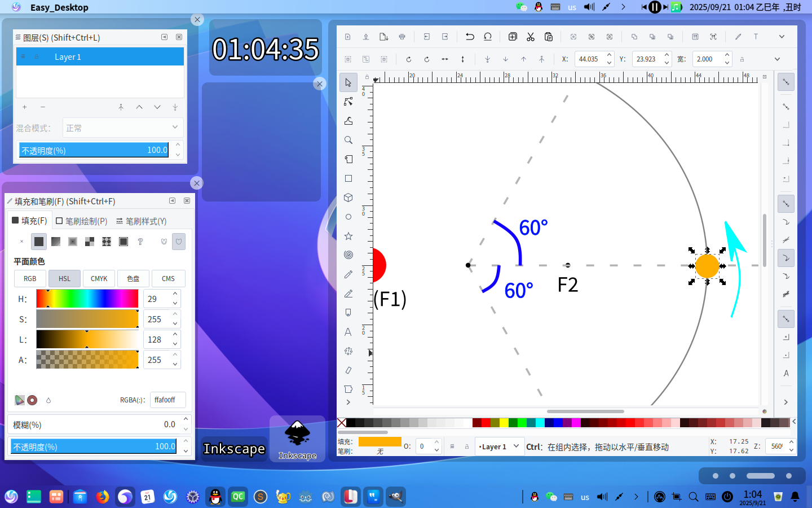
Task: Choose the Node edit tool
Action: tap(348, 102)
